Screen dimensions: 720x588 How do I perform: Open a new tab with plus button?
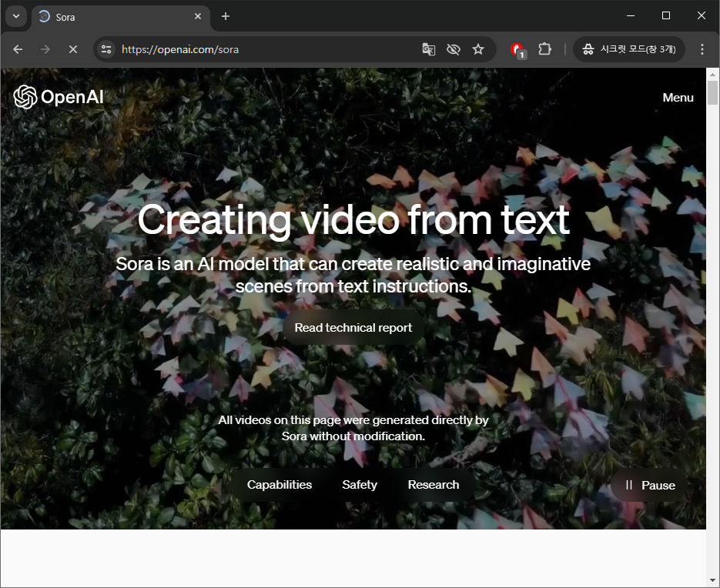click(226, 16)
